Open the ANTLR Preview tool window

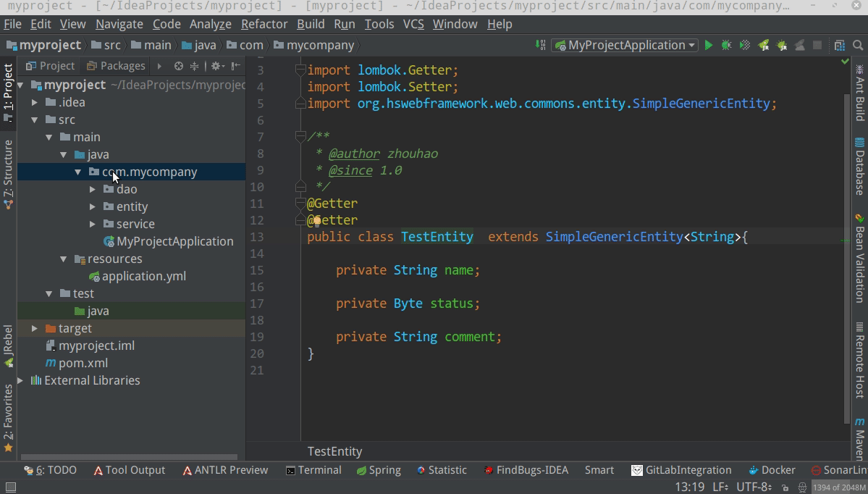click(x=225, y=470)
